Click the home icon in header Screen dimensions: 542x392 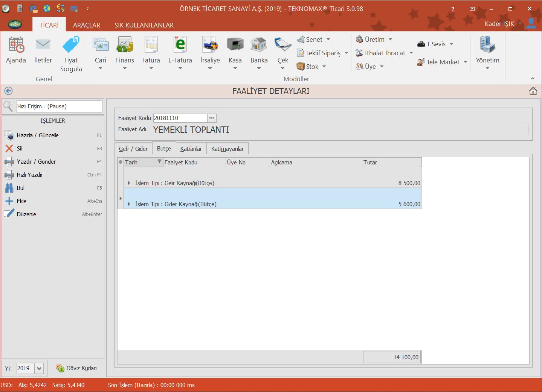(533, 91)
